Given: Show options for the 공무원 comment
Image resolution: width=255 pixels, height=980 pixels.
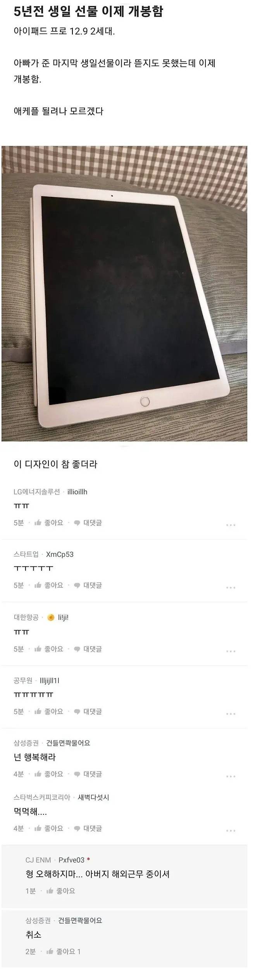Looking at the screenshot, I should (231, 714).
